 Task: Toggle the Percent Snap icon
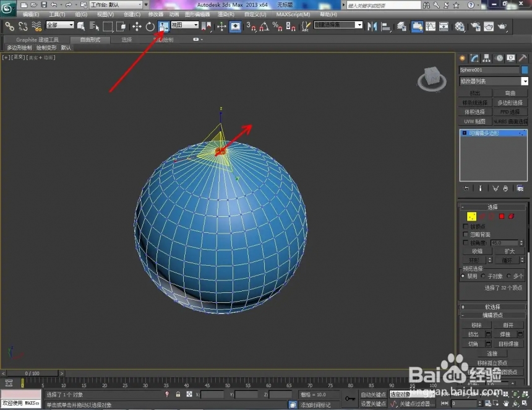click(277, 27)
